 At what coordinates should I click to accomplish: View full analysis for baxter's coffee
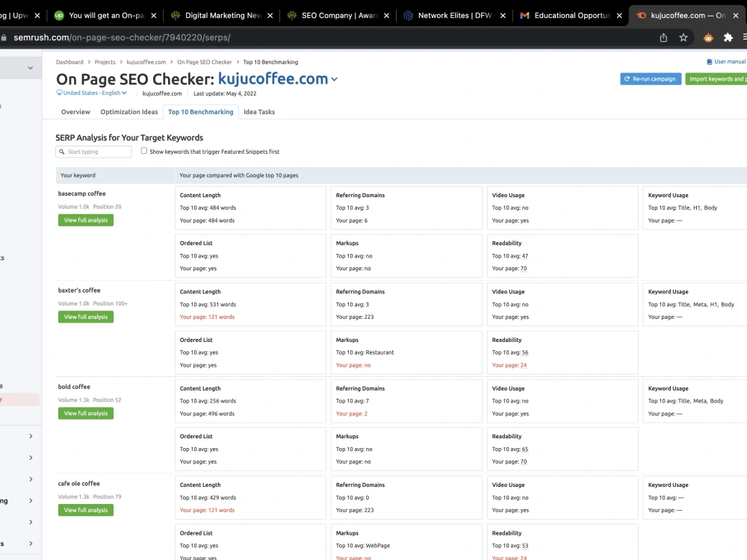(x=86, y=317)
